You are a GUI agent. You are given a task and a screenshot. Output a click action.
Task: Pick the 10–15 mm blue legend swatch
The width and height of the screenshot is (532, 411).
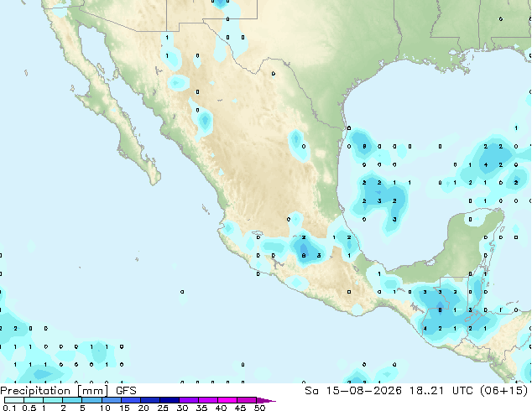[111, 400]
